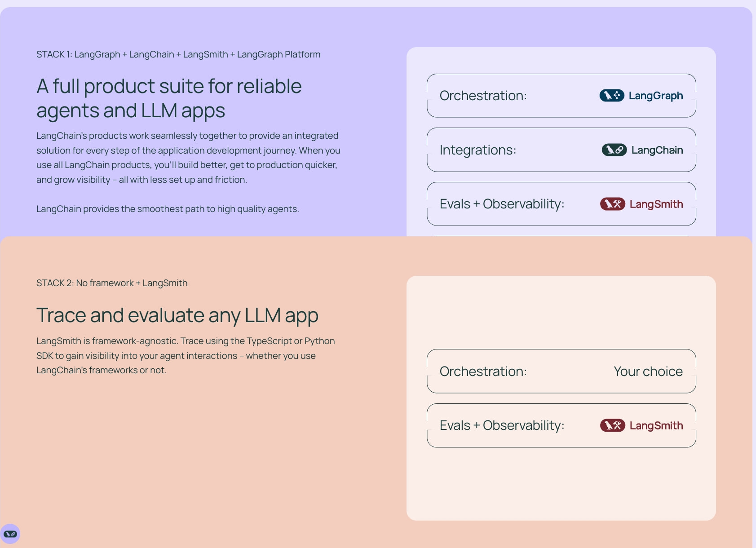Viewport: 756px width, 548px height.
Task: Click the paragraph starting 'LangSmith is framework-agnostic'
Action: click(x=186, y=356)
